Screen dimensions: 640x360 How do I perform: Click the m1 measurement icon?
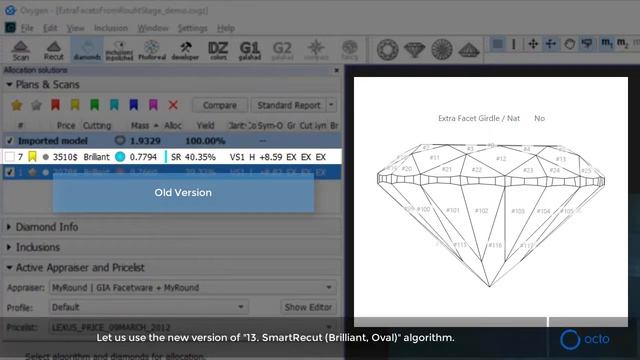(x=607, y=43)
